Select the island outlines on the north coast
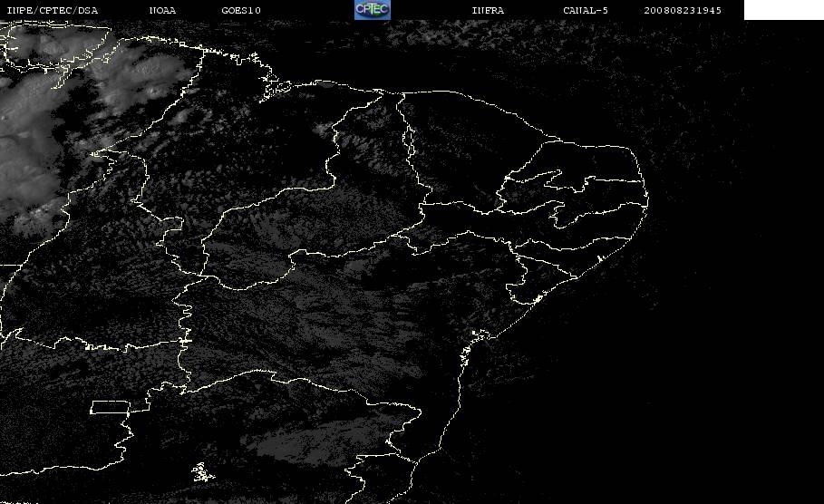 tap(275, 90)
